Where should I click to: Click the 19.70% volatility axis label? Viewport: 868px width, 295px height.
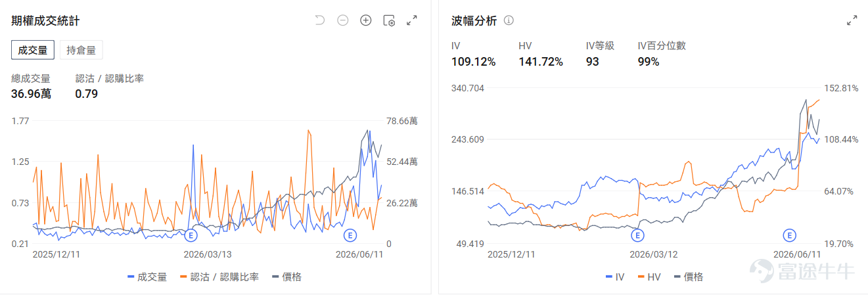click(x=839, y=244)
